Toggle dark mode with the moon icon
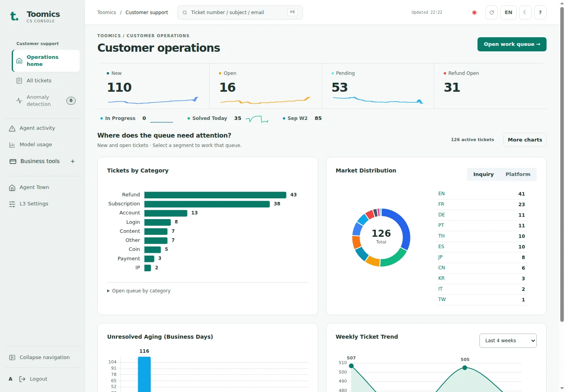 [x=525, y=13]
